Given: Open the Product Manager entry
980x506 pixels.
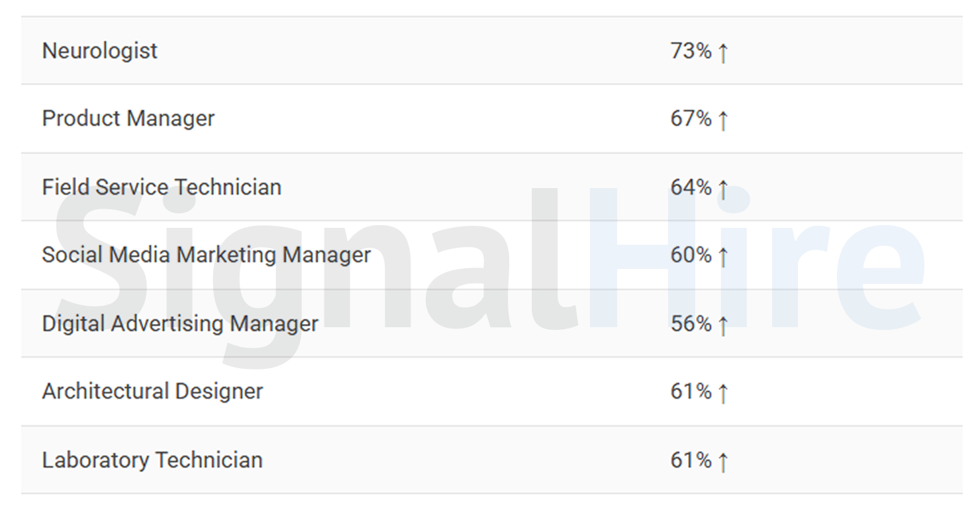Looking at the screenshot, I should [128, 119].
